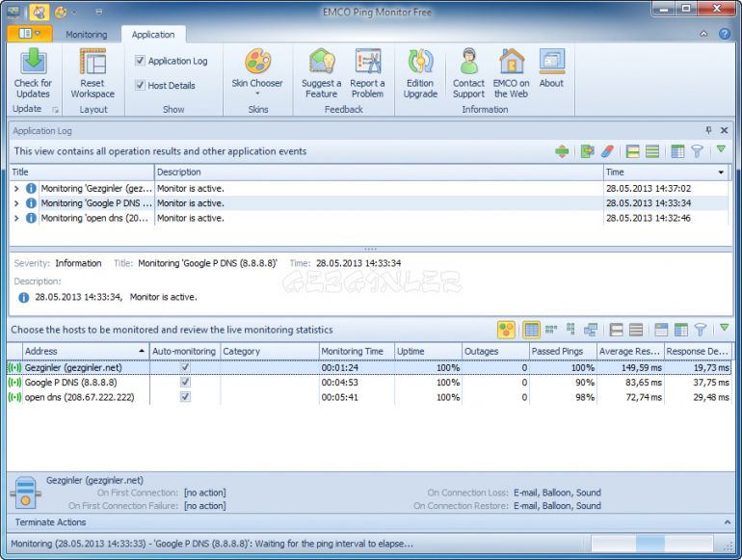742x560 pixels.
Task: Click the help question mark icon
Action: pos(724,34)
